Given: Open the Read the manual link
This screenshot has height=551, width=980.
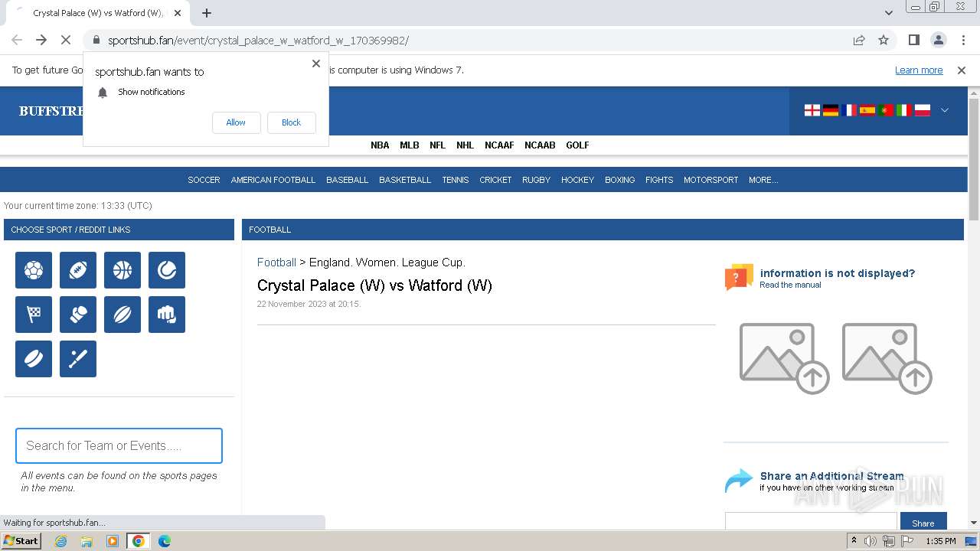Looking at the screenshot, I should coord(790,285).
